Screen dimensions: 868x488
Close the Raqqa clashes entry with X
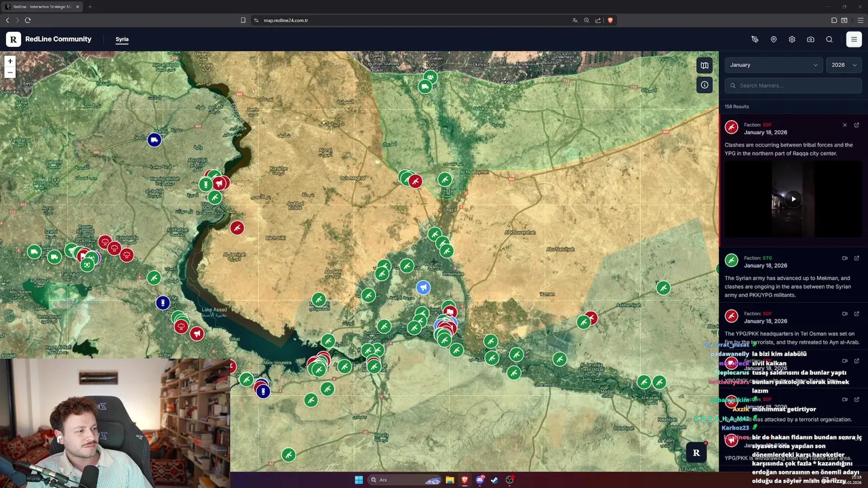[845, 125]
